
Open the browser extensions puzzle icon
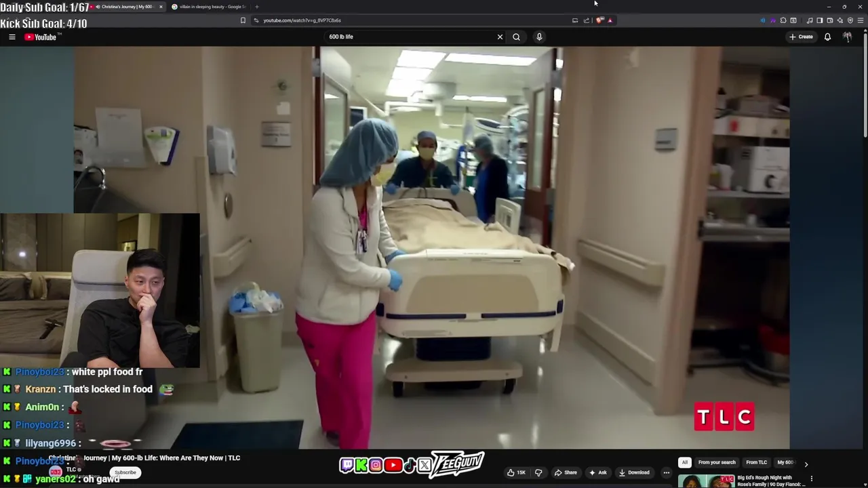click(783, 20)
